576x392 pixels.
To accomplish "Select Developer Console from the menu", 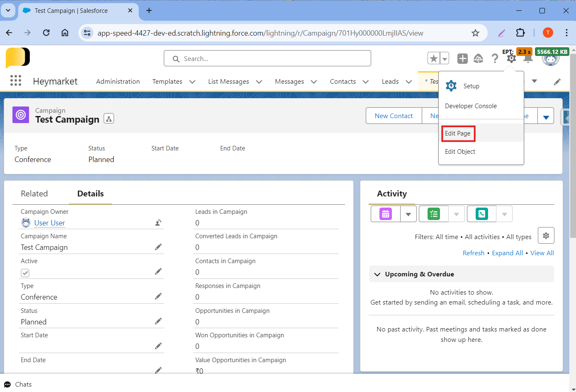I will pos(471,106).
